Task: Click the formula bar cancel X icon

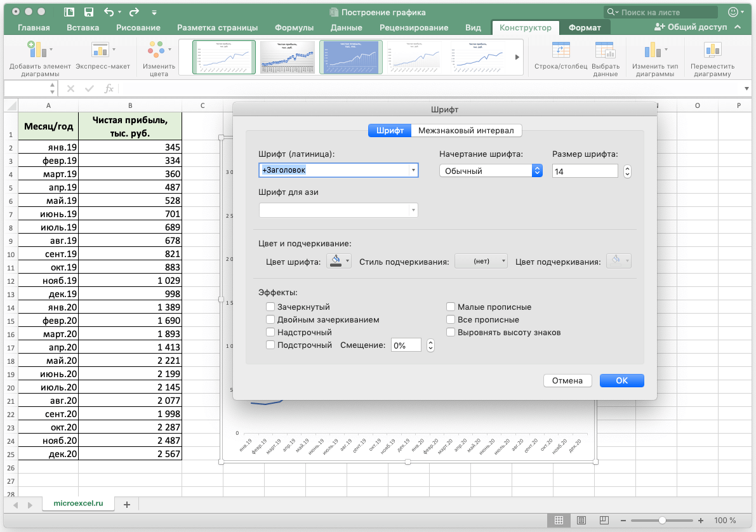Action: coord(71,89)
